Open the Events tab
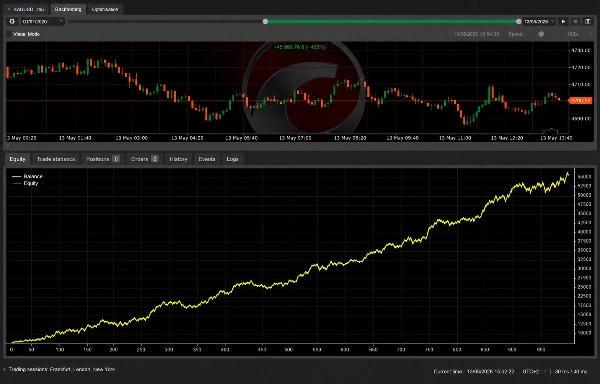 click(x=207, y=159)
